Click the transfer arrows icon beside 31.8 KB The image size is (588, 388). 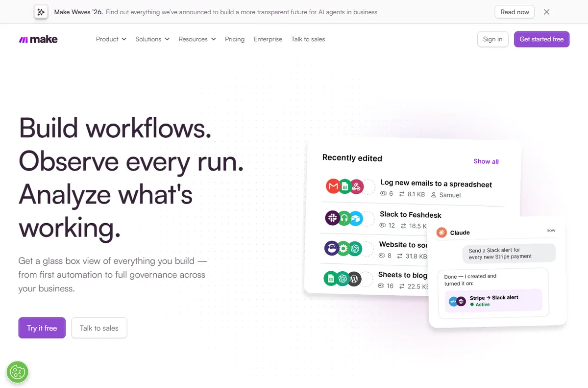(x=400, y=256)
